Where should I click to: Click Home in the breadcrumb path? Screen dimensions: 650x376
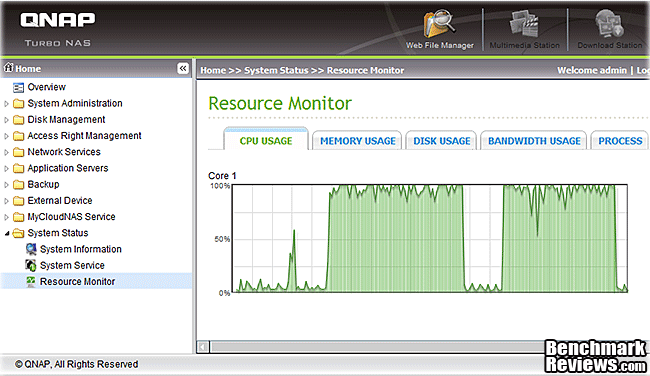[213, 70]
